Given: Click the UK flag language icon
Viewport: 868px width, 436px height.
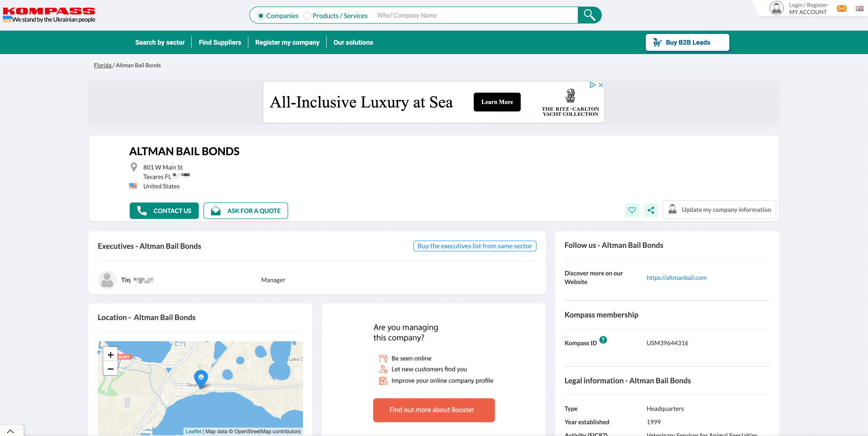Looking at the screenshot, I should 859,8.
